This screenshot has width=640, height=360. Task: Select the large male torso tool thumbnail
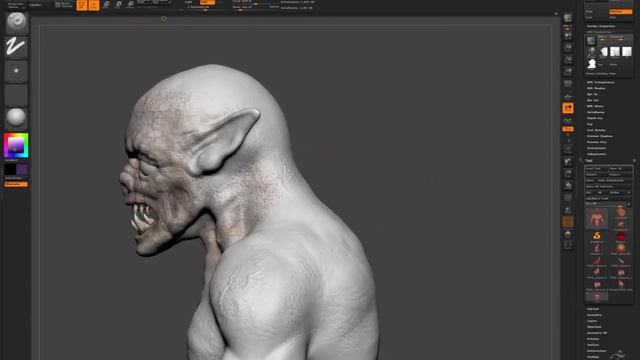597,218
